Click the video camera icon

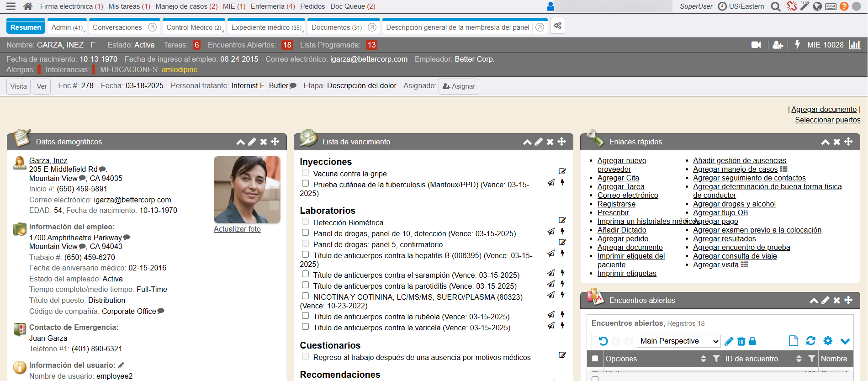(x=756, y=45)
